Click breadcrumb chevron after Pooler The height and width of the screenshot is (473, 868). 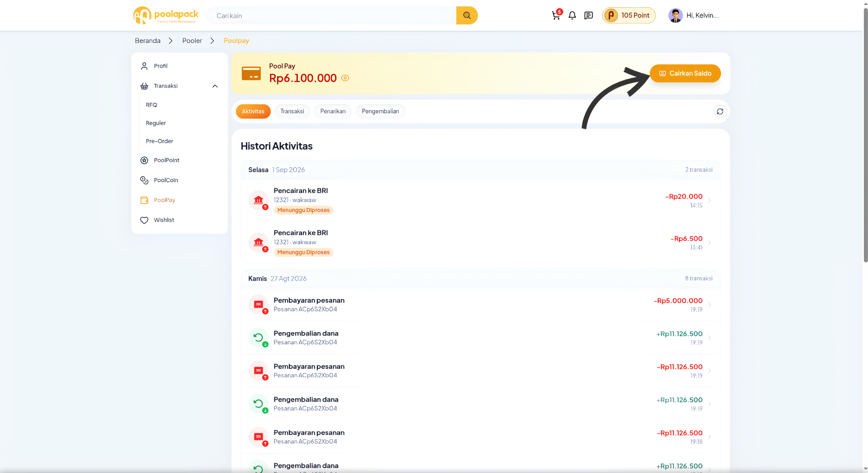pyautogui.click(x=212, y=41)
